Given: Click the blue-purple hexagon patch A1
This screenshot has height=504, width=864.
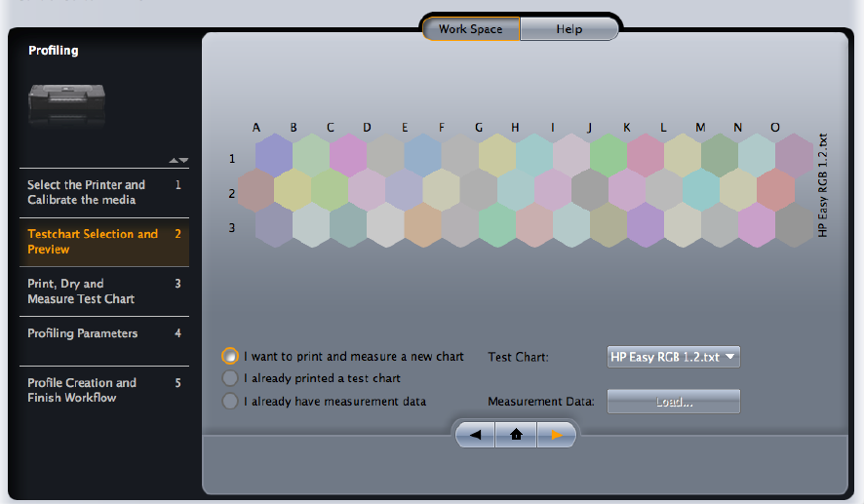Looking at the screenshot, I should click(274, 155).
